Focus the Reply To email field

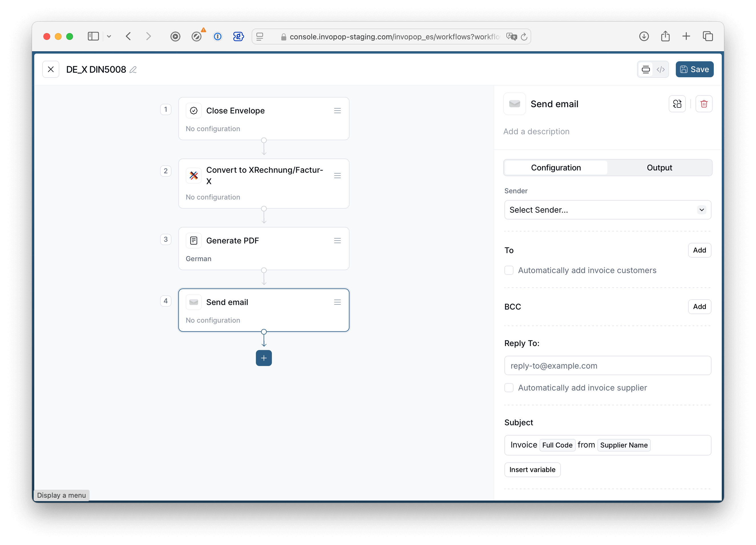[607, 365]
